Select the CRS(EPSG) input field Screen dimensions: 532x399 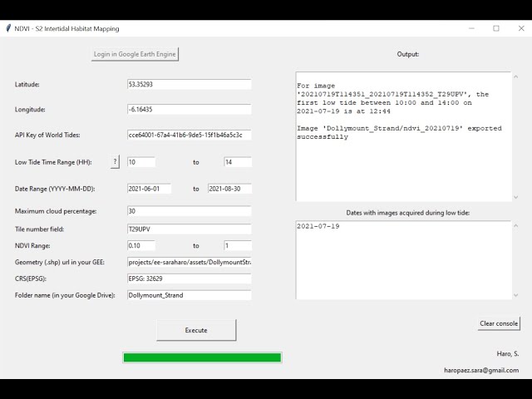click(190, 278)
